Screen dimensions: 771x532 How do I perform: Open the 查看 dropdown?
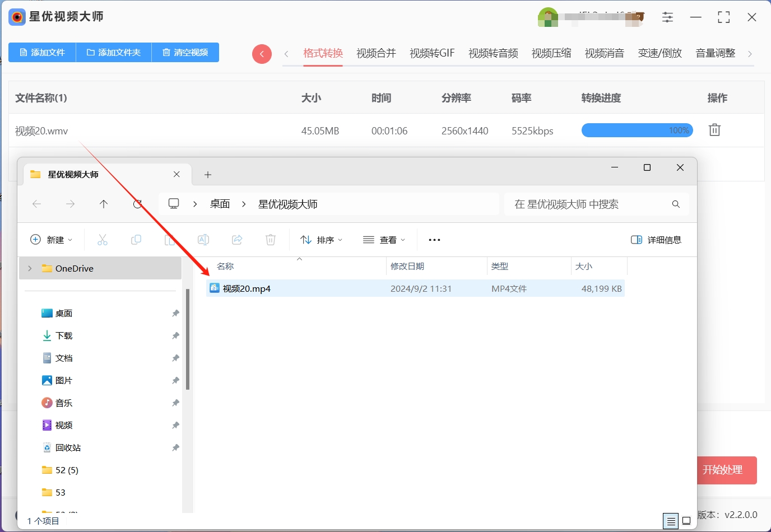point(384,240)
